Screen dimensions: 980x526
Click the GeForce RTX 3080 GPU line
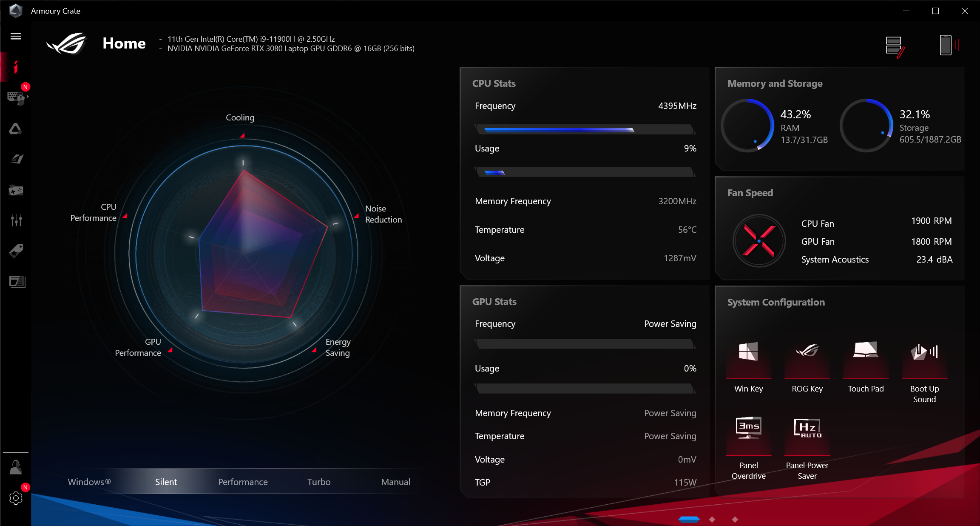[x=291, y=49]
